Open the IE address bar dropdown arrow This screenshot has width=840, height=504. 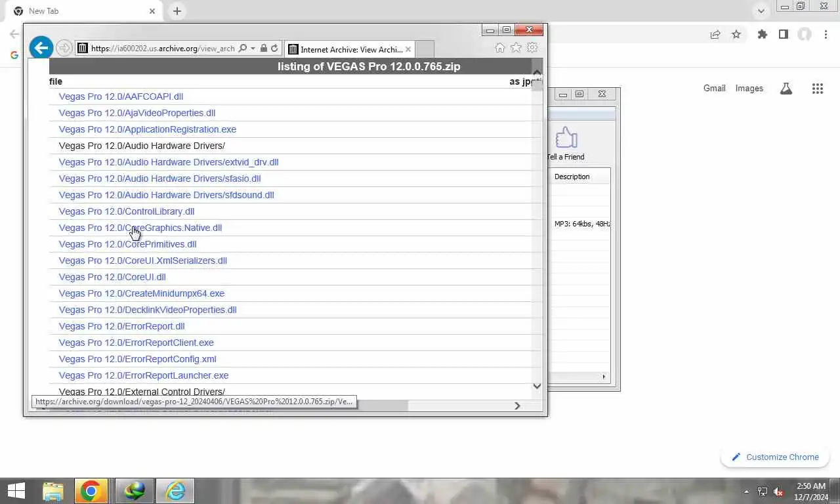253,49
